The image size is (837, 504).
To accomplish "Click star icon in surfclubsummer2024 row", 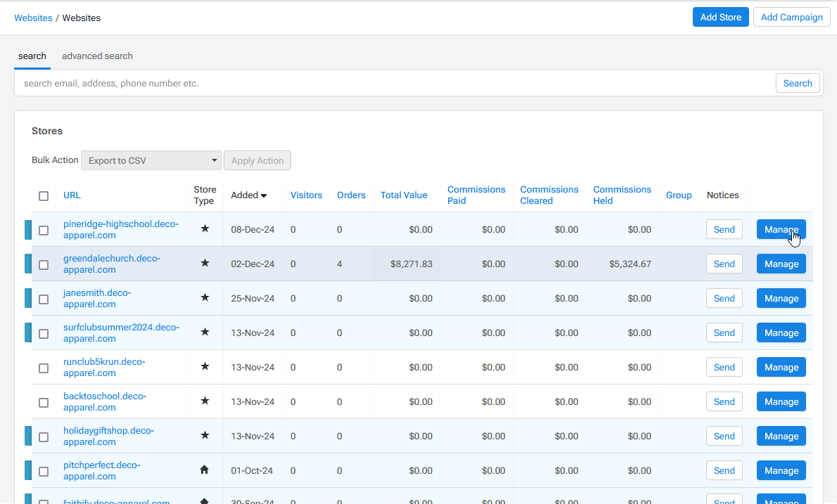I will click(205, 332).
